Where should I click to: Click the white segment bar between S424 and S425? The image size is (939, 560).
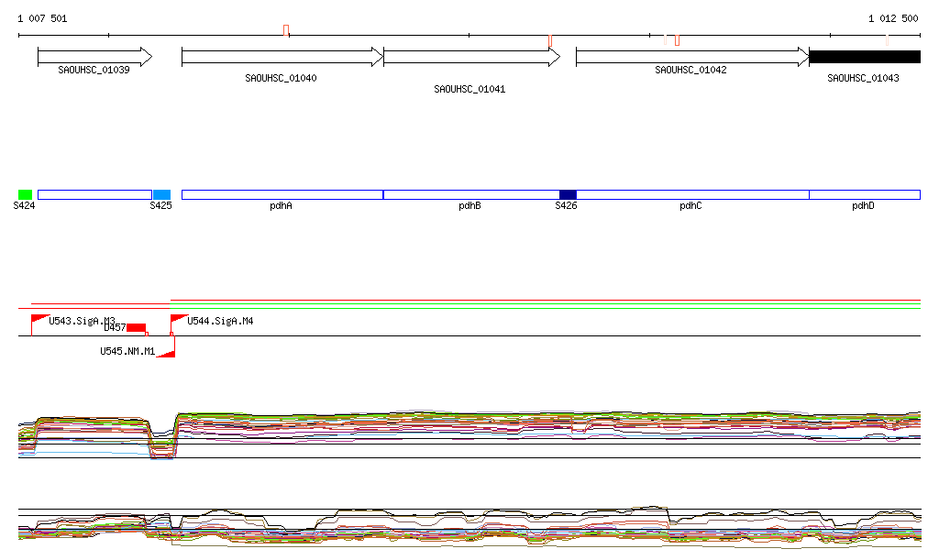pos(94,194)
